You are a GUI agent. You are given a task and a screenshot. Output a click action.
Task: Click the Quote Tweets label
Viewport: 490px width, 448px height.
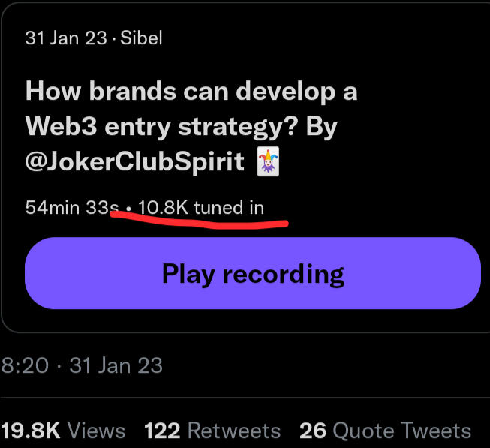click(x=401, y=430)
